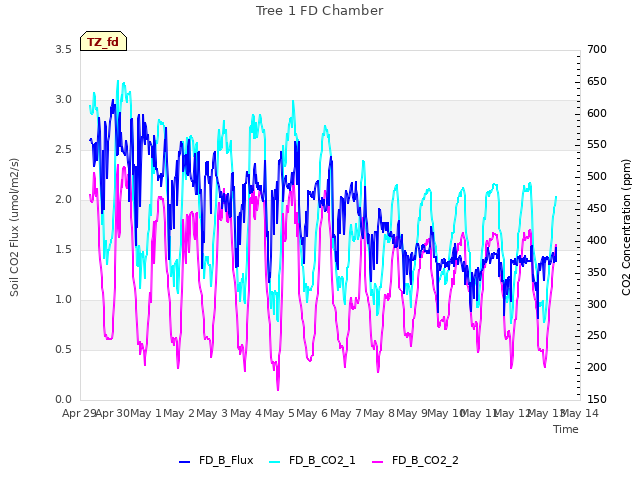The height and width of the screenshot is (480, 640).
Task: Toggle the FD_B_CO2_1 legend entry
Action: 312,460
